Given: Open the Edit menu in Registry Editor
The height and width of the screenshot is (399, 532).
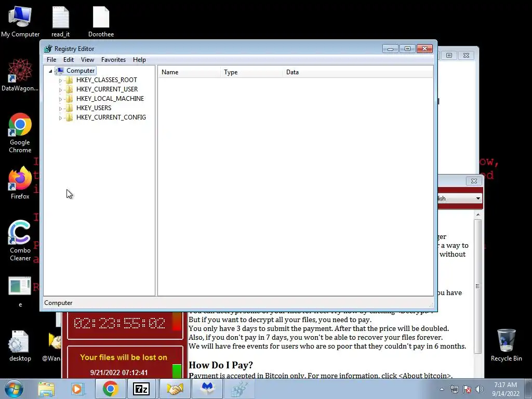Looking at the screenshot, I should tap(69, 60).
